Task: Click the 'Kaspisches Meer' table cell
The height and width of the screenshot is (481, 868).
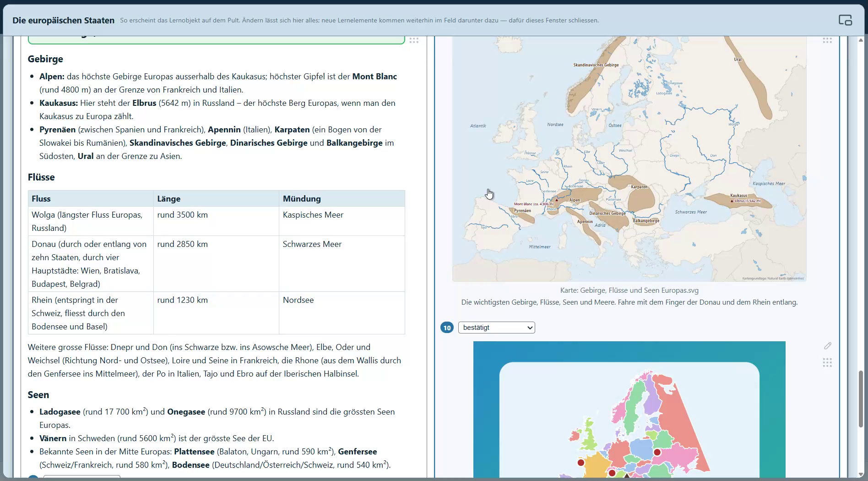Action: click(x=342, y=221)
